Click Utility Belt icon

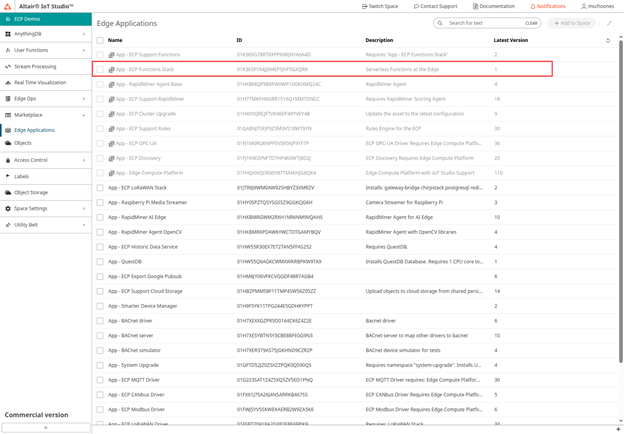tap(8, 225)
